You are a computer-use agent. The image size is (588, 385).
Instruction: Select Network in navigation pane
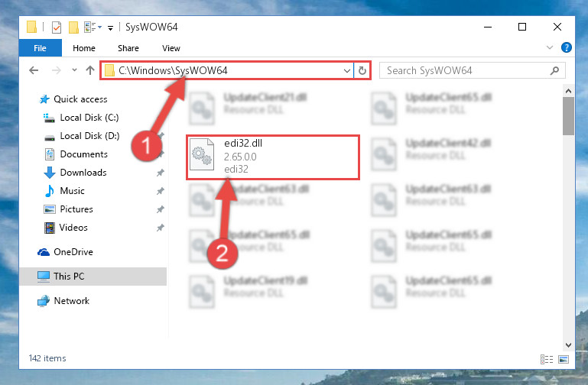point(63,300)
